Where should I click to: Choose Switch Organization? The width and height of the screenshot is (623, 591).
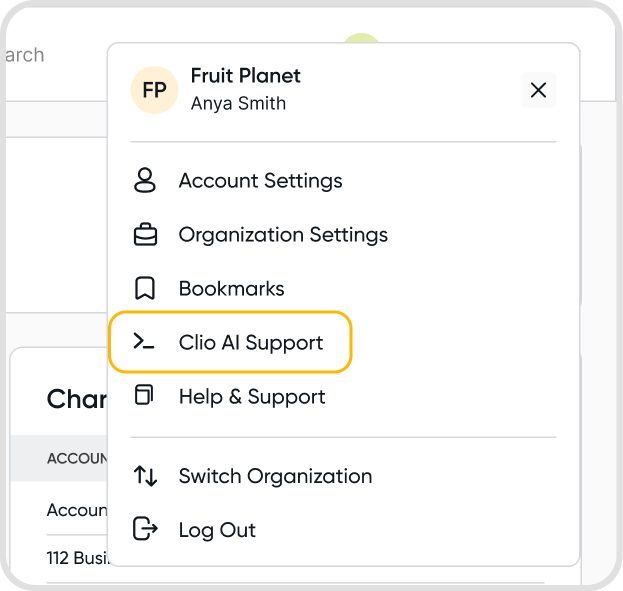[x=275, y=476]
